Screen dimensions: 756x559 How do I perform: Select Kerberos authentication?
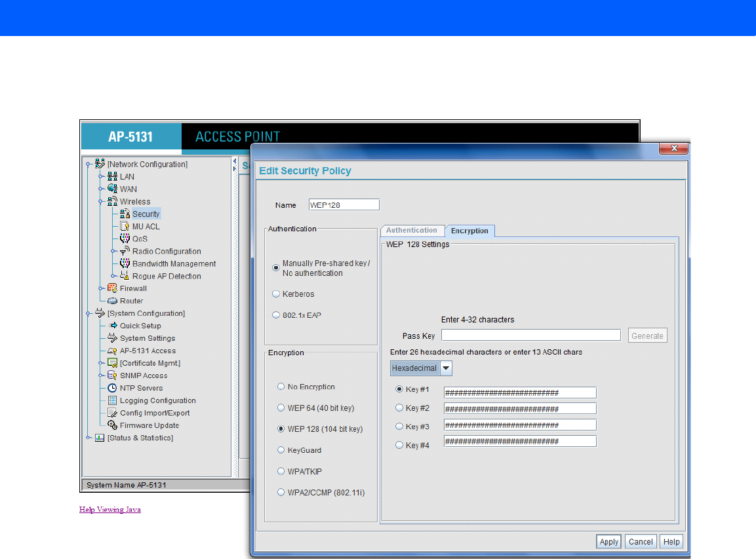click(x=276, y=294)
